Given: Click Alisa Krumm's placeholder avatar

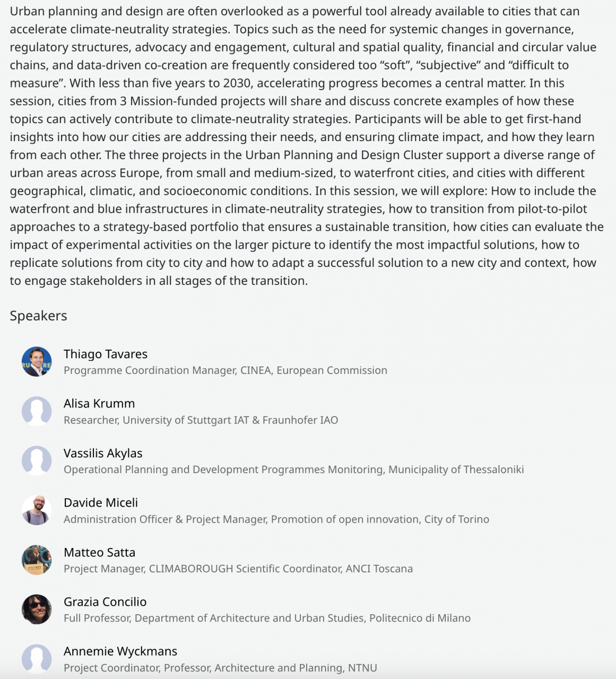Looking at the screenshot, I should 37,411.
